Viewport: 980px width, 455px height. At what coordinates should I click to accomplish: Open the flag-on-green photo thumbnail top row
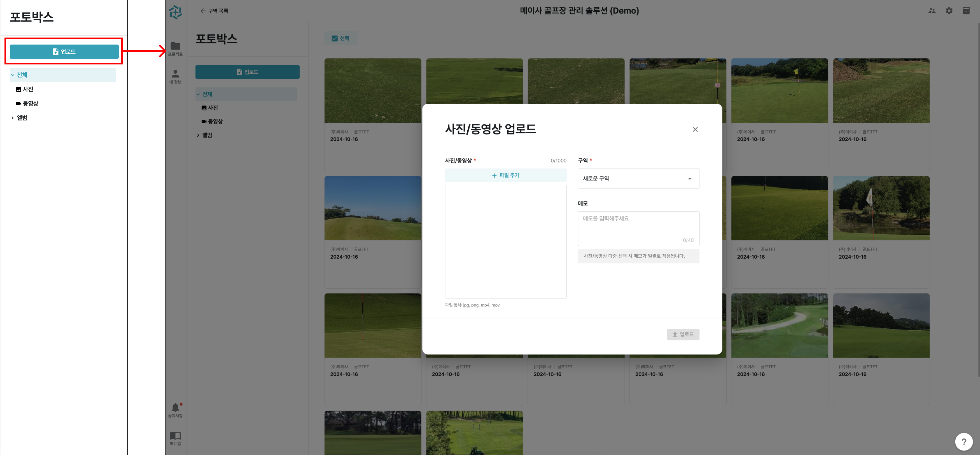pyautogui.click(x=779, y=90)
